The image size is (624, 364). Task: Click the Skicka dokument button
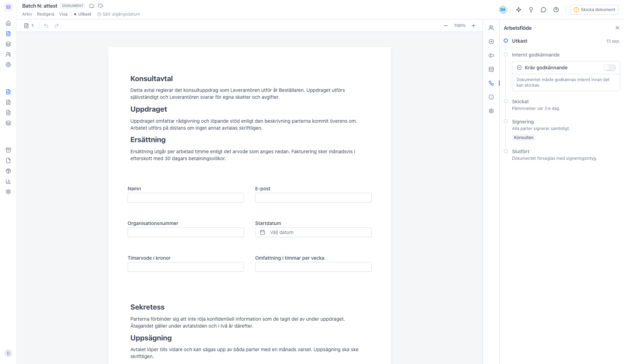click(594, 10)
